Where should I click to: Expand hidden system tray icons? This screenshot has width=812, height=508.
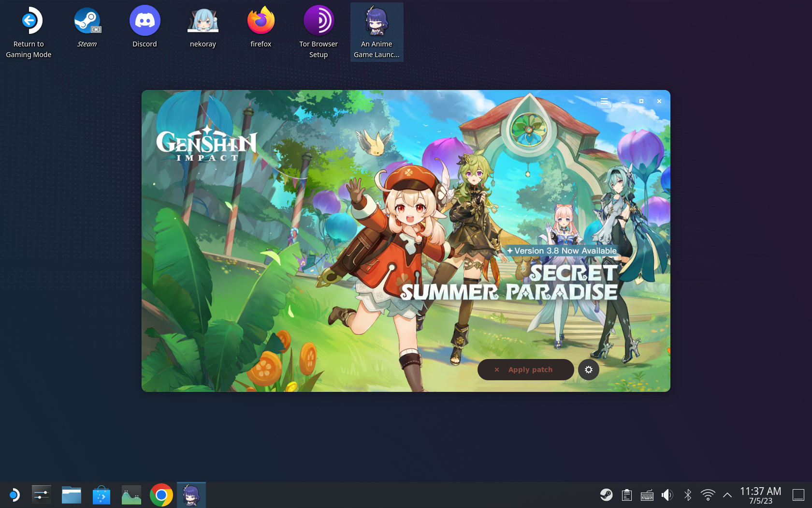(727, 495)
